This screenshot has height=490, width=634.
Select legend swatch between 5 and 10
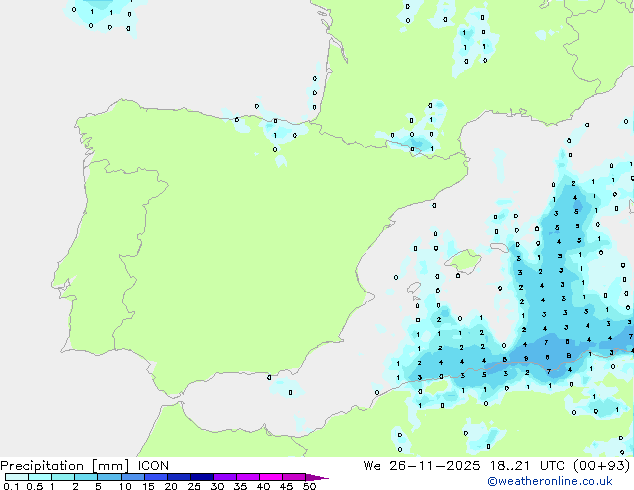(110, 477)
